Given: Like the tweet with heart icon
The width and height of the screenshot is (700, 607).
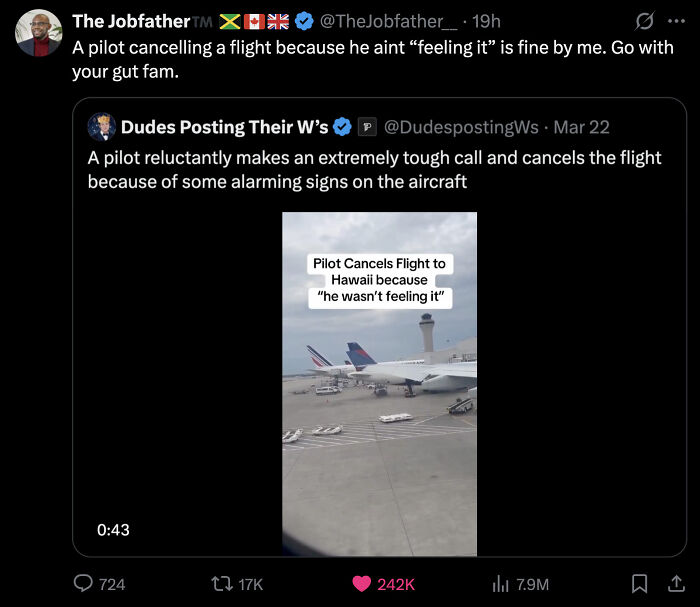Looking at the screenshot, I should point(360,584).
